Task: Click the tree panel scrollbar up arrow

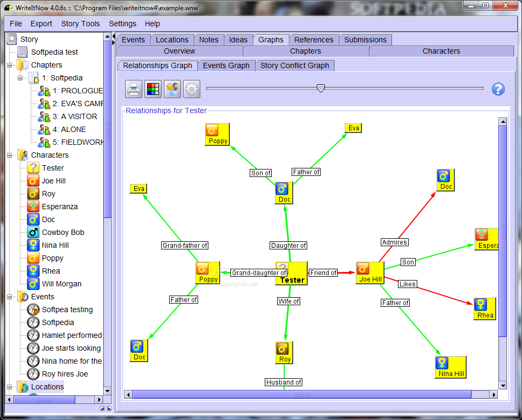Action: [x=107, y=36]
